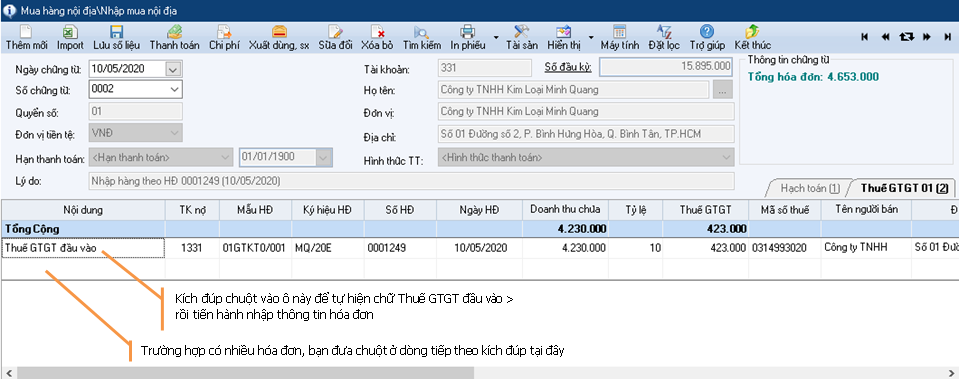Open Số chứng từ dropdown
The height and width of the screenshot is (379, 960).
(174, 89)
